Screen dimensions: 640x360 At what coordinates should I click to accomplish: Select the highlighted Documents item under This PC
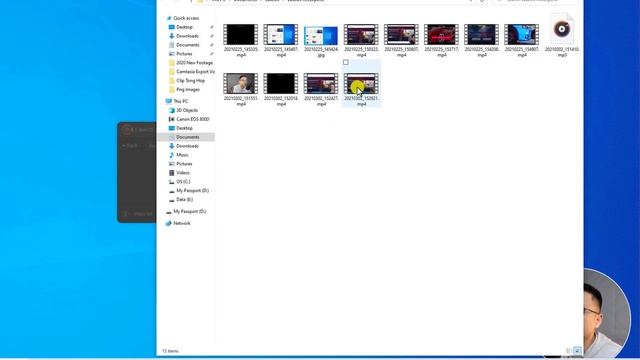click(187, 137)
